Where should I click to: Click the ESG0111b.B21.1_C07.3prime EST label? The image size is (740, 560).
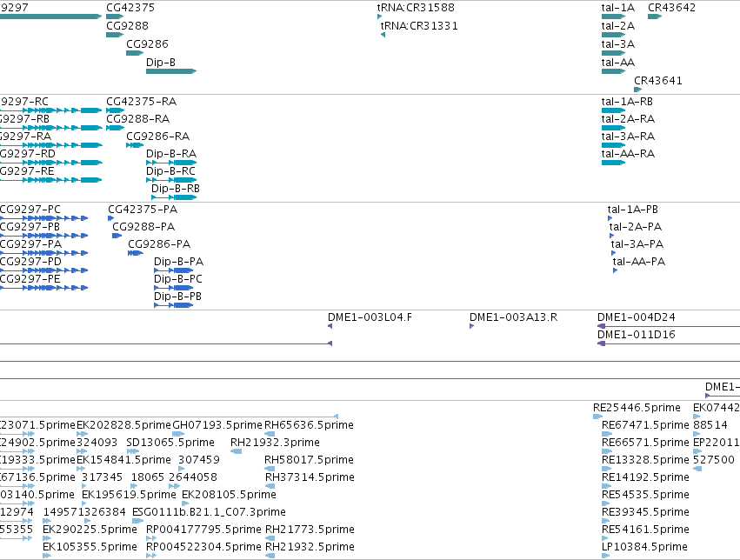pos(209,512)
